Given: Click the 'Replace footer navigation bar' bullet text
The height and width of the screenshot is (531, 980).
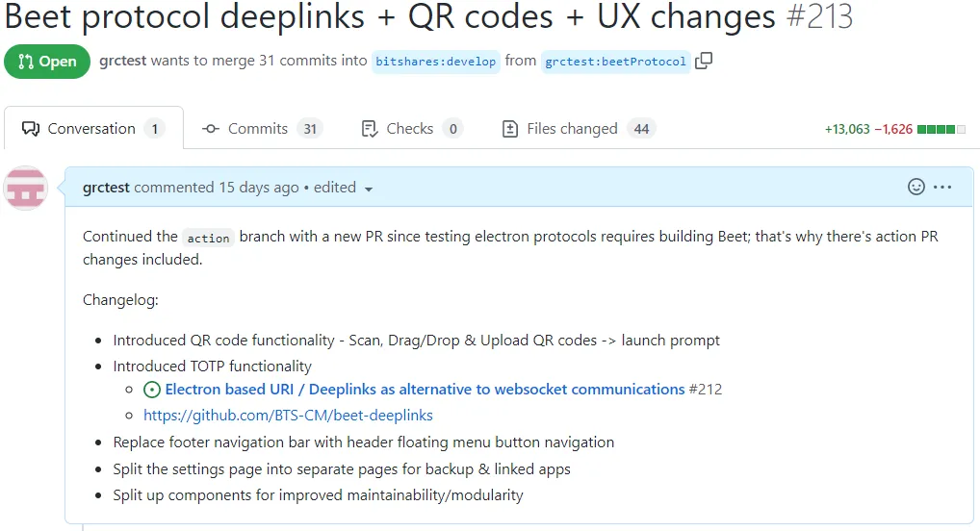Looking at the screenshot, I should point(364,442).
